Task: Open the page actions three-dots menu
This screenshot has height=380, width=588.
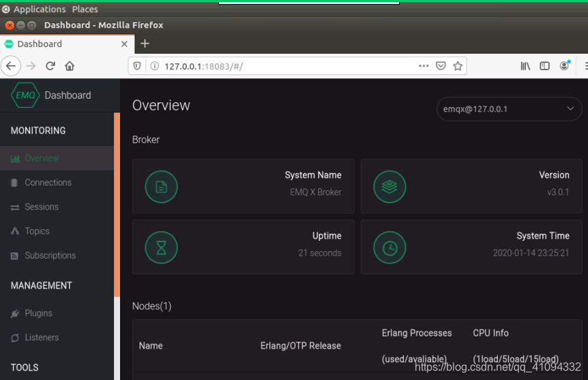Action: click(424, 66)
